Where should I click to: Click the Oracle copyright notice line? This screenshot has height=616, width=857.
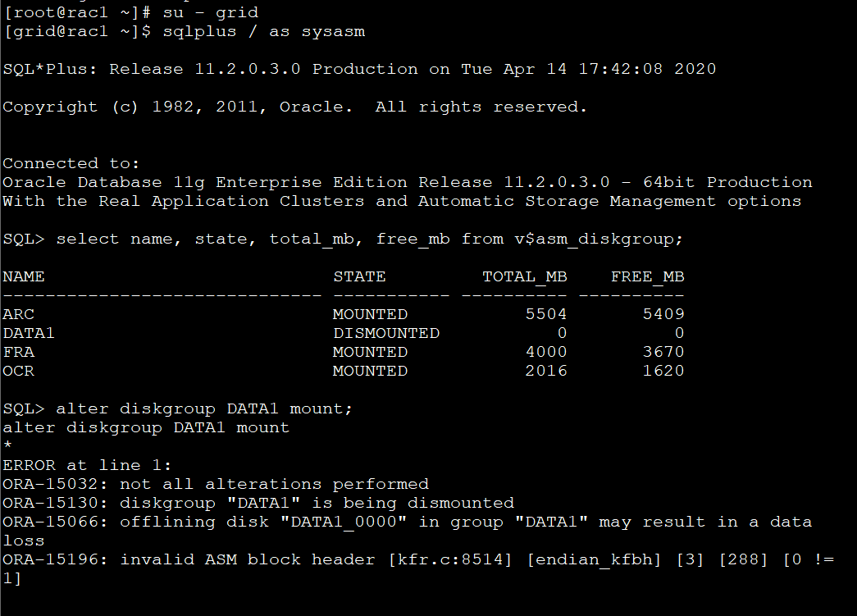pos(295,107)
